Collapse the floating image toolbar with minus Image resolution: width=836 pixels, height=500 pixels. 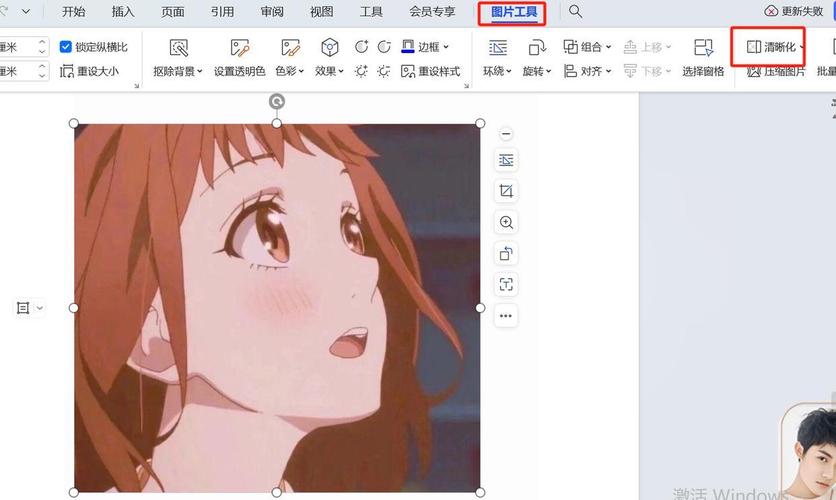click(506, 133)
